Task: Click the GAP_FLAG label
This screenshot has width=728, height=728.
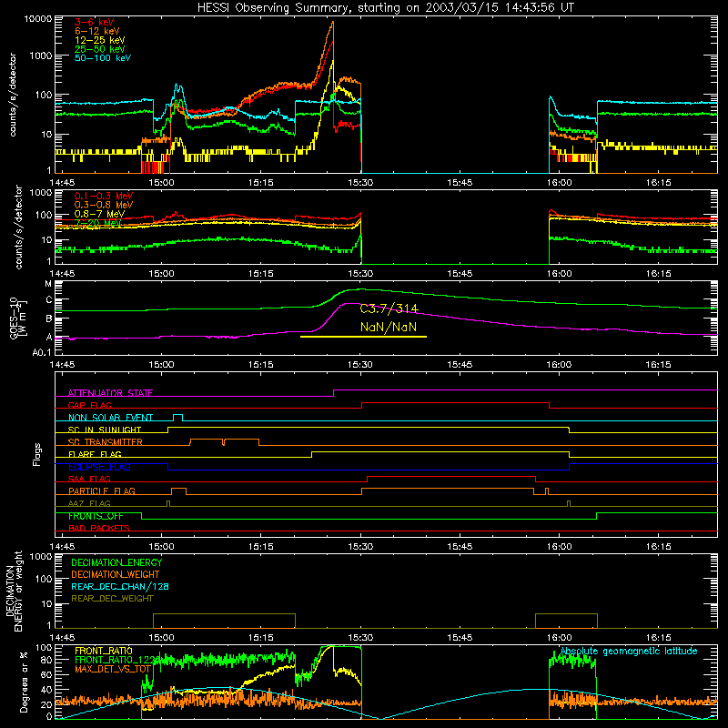Action: [89, 405]
